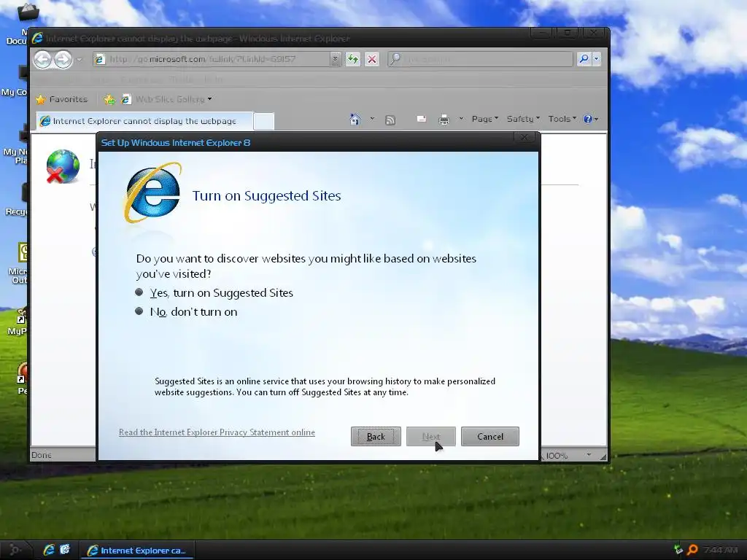Click Add to Favorites Bar icon

109,99
